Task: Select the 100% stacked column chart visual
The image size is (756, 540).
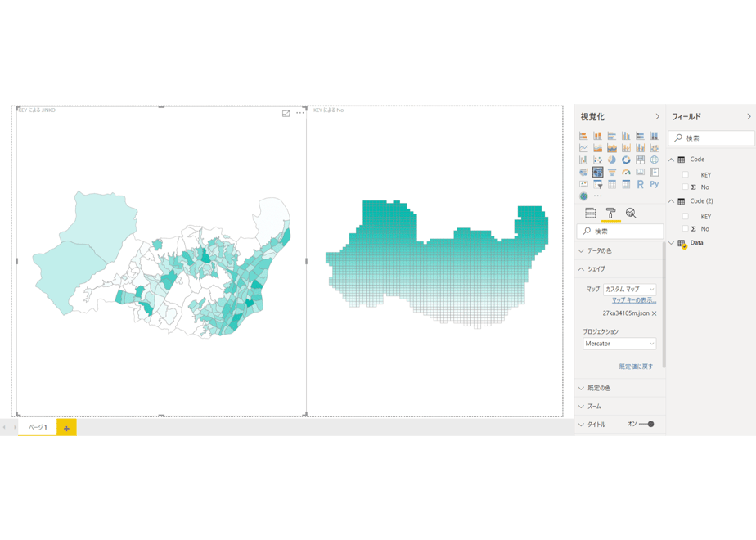Action: 655,136
